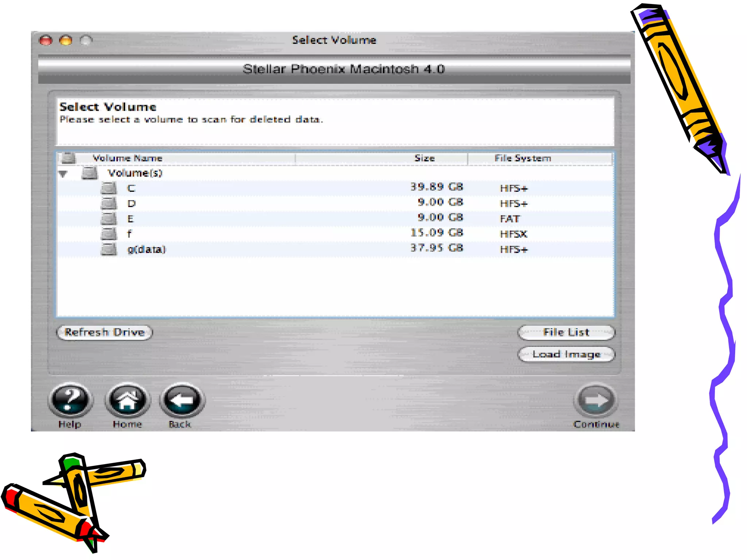The image size is (747, 560).
Task: Select the g(data) volume row
Action: 146,249
